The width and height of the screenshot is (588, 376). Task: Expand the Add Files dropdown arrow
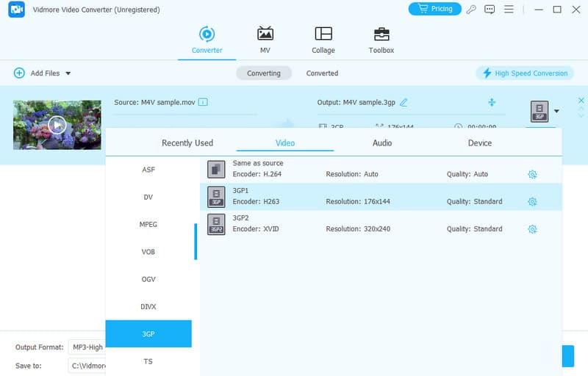click(68, 73)
